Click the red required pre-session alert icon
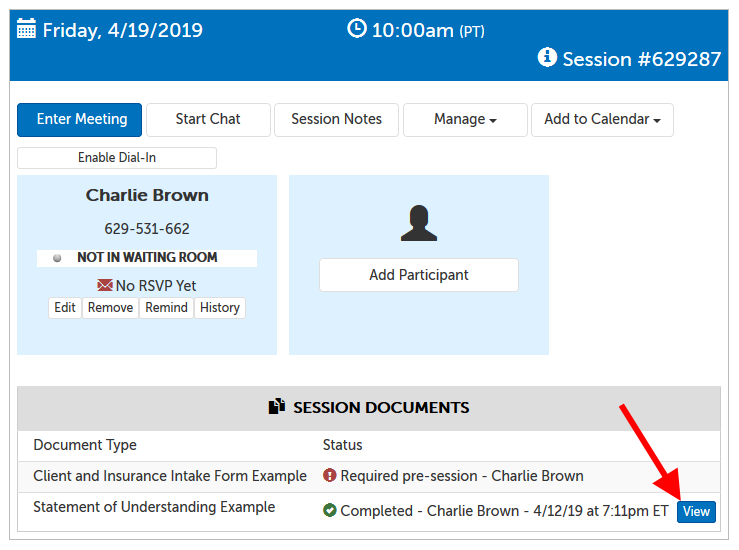The image size is (739, 550). point(329,476)
